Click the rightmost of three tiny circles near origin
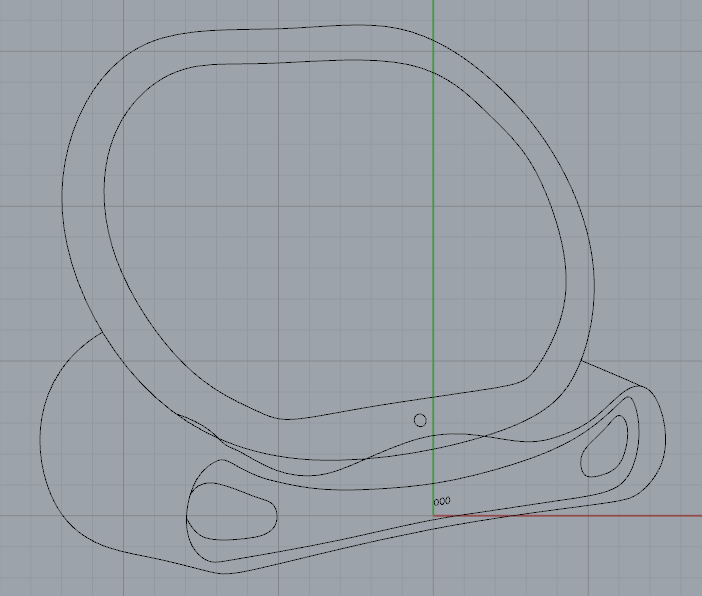The height and width of the screenshot is (596, 702). coord(447,501)
